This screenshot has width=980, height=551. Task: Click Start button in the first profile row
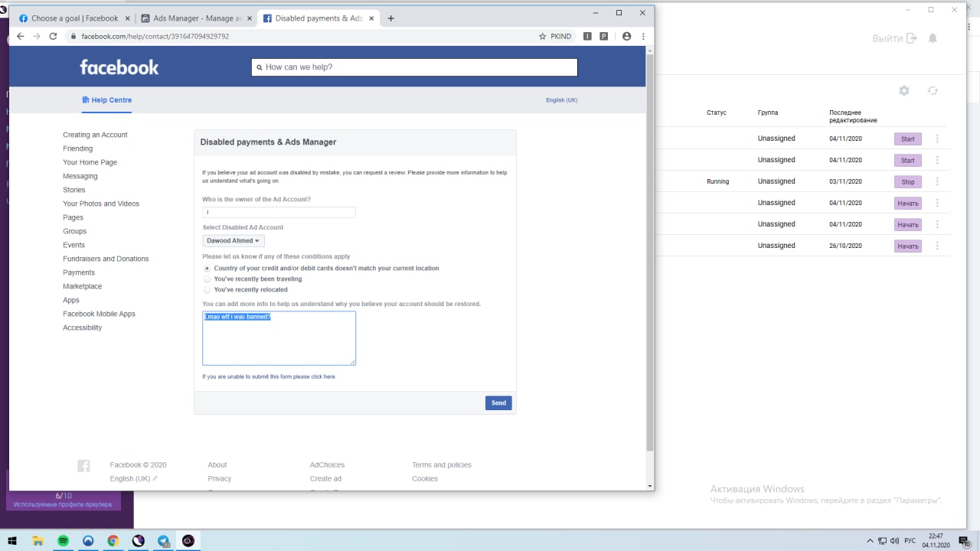(x=908, y=139)
